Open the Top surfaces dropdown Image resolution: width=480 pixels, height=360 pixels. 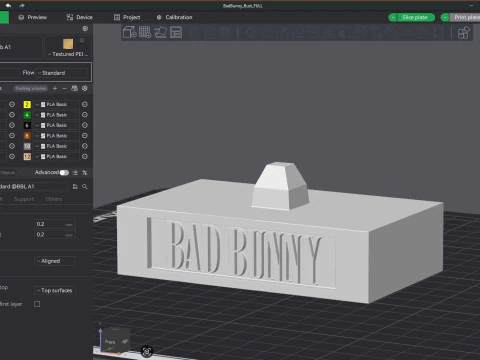55,290
